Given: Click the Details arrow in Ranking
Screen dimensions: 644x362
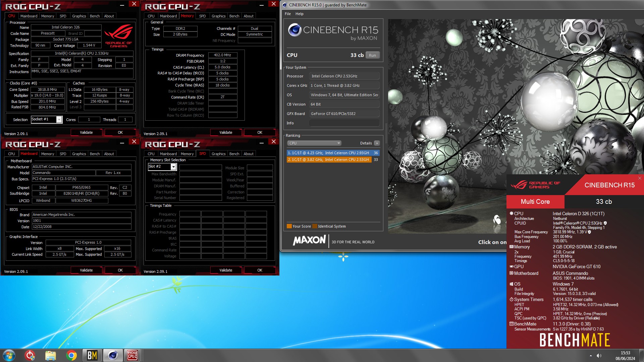Looking at the screenshot, I should pos(377,143).
